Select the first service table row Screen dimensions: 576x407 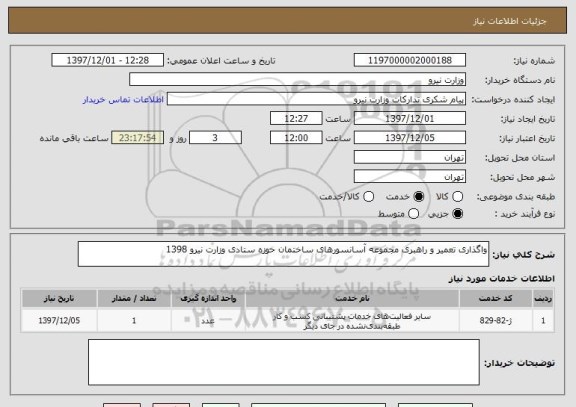tap(287, 321)
